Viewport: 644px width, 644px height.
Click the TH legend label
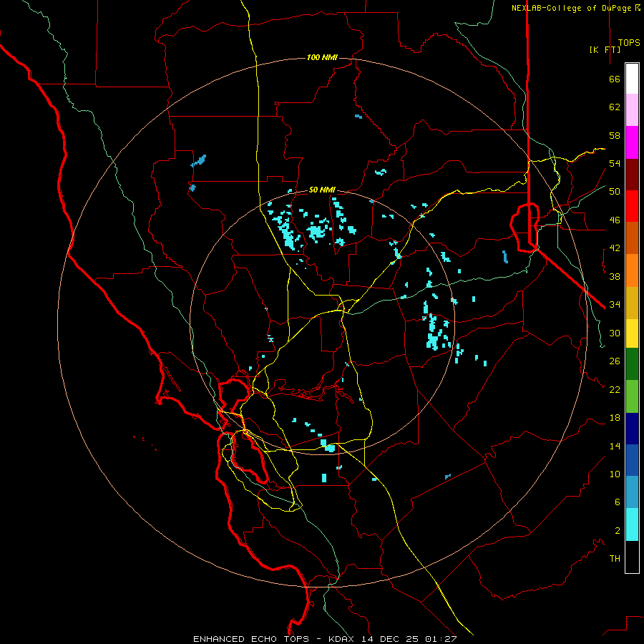pos(615,559)
